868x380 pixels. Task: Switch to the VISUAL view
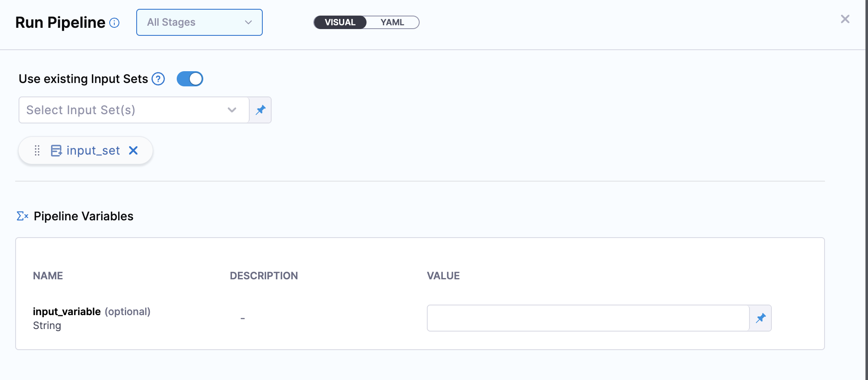click(340, 22)
